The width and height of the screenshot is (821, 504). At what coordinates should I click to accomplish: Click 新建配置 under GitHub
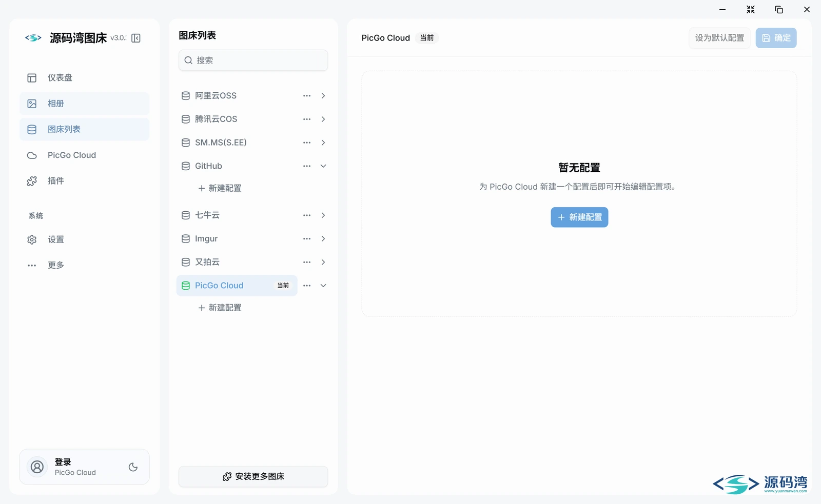[x=220, y=188]
